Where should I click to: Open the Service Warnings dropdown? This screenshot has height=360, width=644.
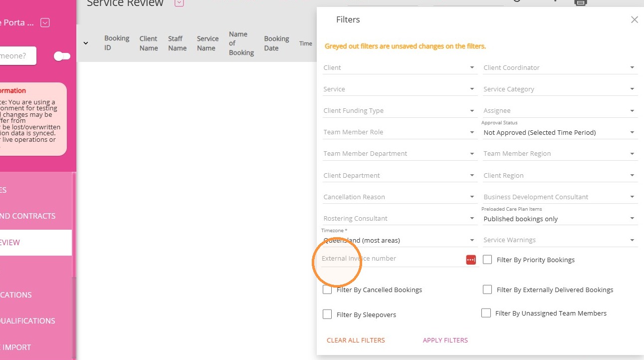click(x=560, y=240)
